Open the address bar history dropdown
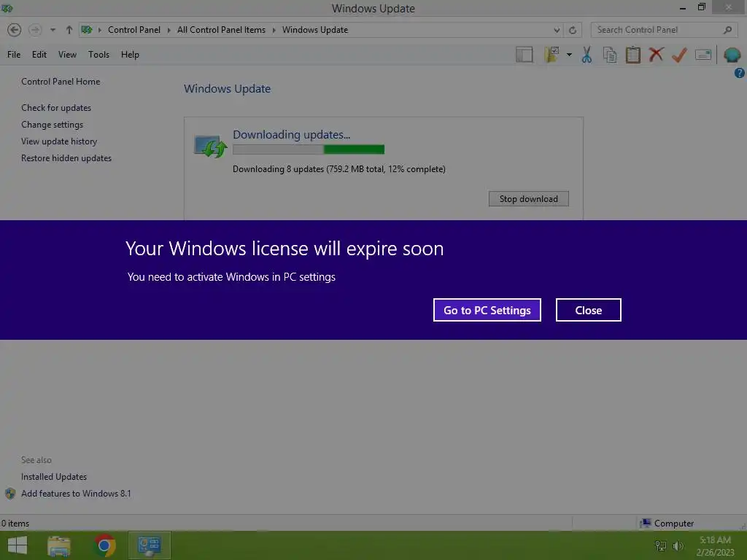747x560 pixels. click(557, 30)
